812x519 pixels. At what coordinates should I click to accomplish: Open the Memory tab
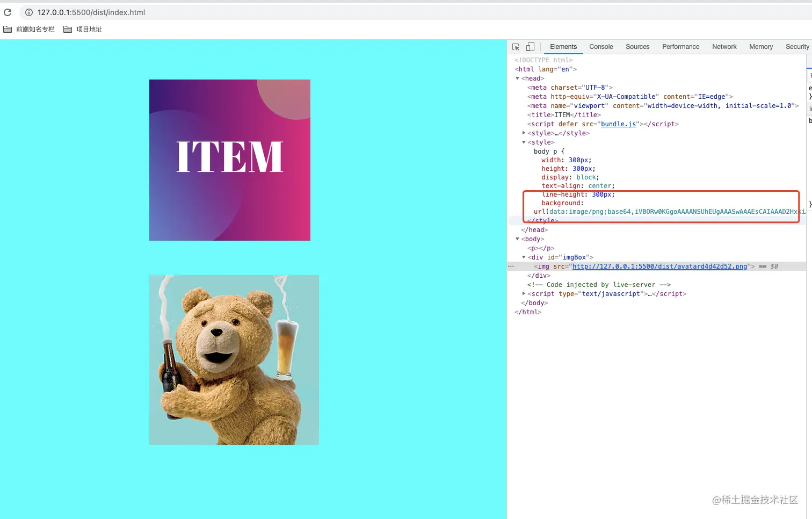coord(761,47)
